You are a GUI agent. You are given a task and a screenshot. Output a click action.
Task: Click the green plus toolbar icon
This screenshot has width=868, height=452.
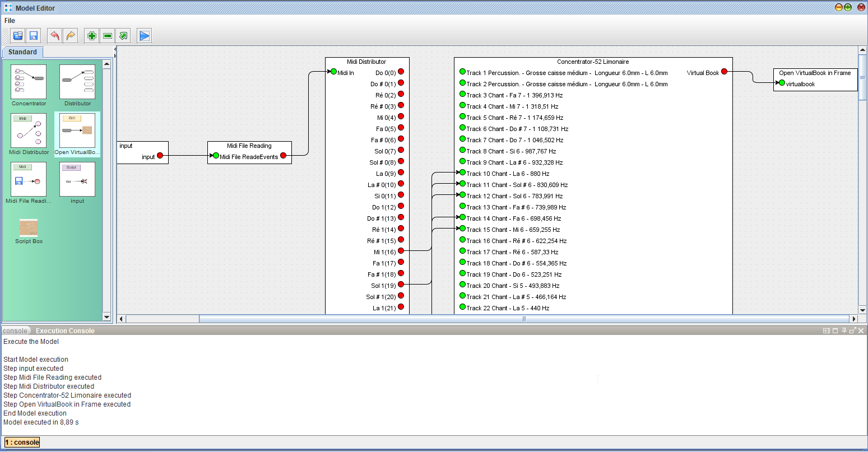tap(92, 36)
